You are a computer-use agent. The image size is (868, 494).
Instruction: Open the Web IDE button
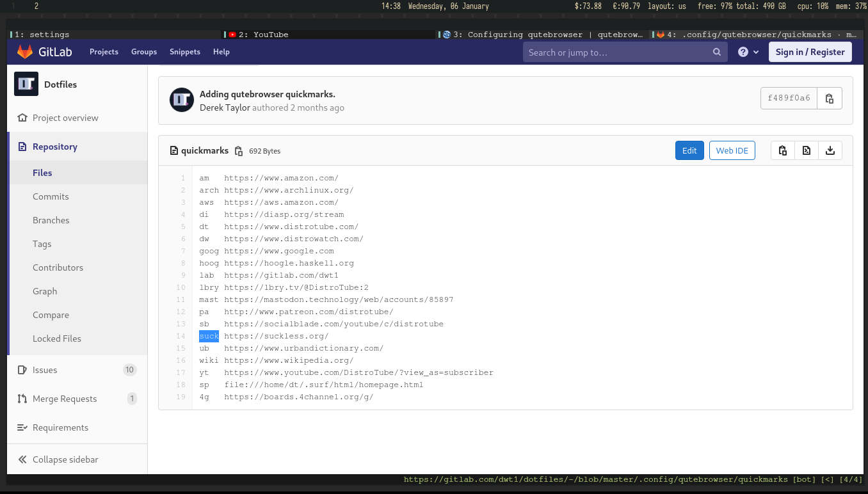click(732, 150)
